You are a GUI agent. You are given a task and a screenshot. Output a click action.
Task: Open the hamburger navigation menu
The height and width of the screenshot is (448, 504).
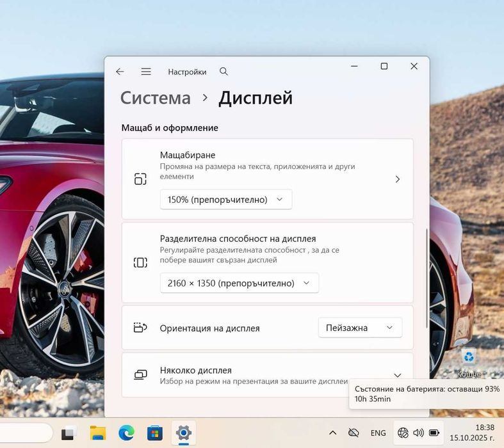146,72
